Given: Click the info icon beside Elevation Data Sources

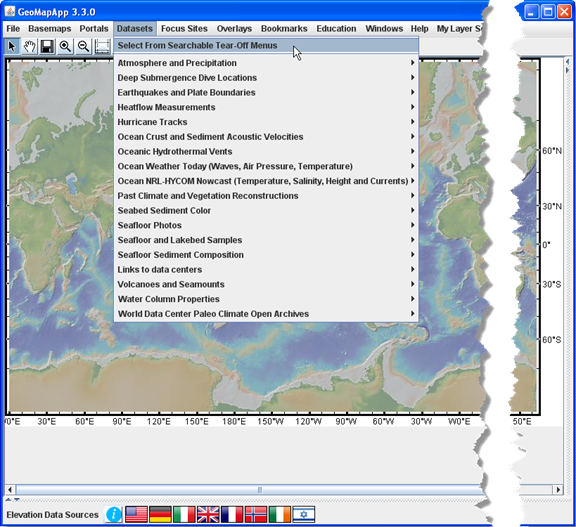Looking at the screenshot, I should pyautogui.click(x=114, y=514).
